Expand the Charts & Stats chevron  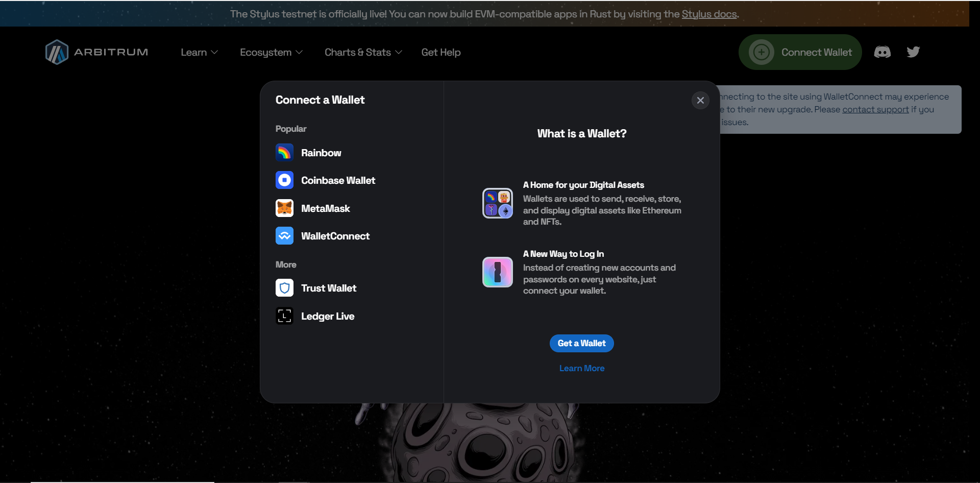399,53
